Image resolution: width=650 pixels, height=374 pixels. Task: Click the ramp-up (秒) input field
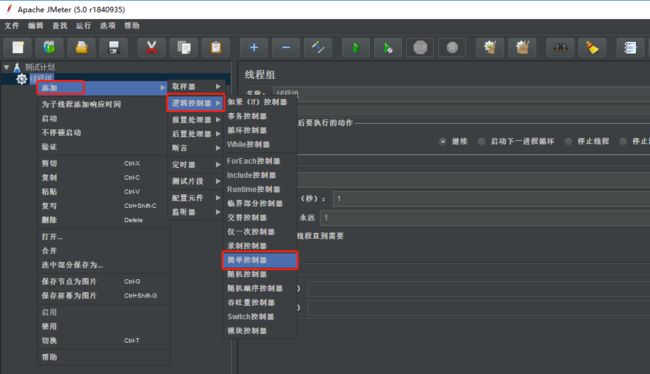coord(492,199)
